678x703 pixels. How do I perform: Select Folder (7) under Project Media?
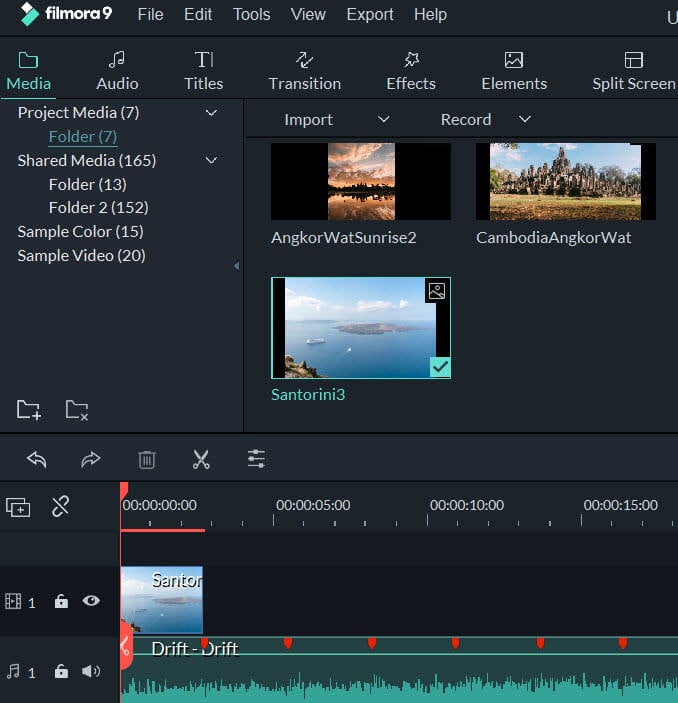pos(83,136)
